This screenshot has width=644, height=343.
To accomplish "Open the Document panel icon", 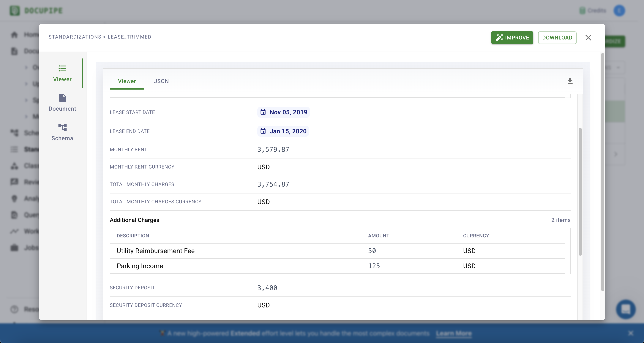I will coord(62,98).
